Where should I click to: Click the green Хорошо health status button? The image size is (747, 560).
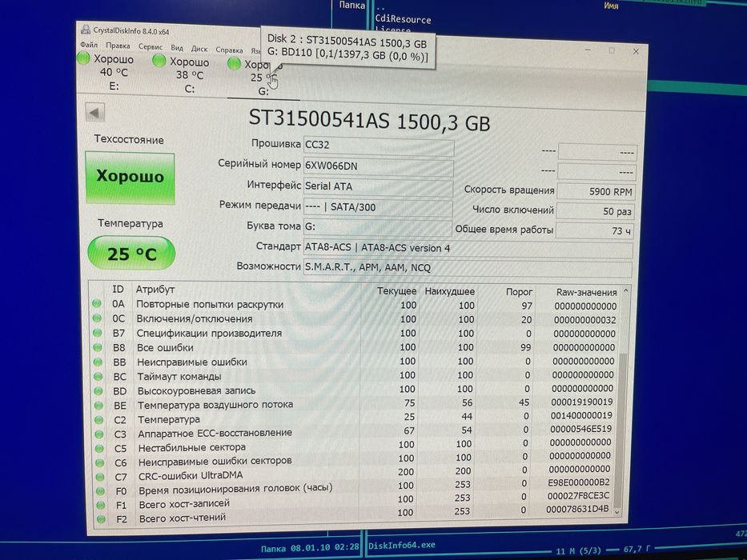(130, 178)
